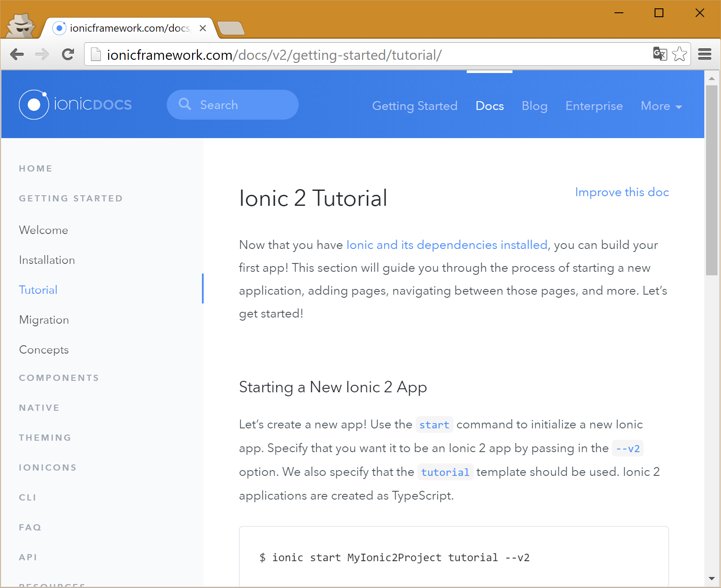This screenshot has width=721, height=588.
Task: Select Docs in the top navigation
Action: (x=490, y=106)
